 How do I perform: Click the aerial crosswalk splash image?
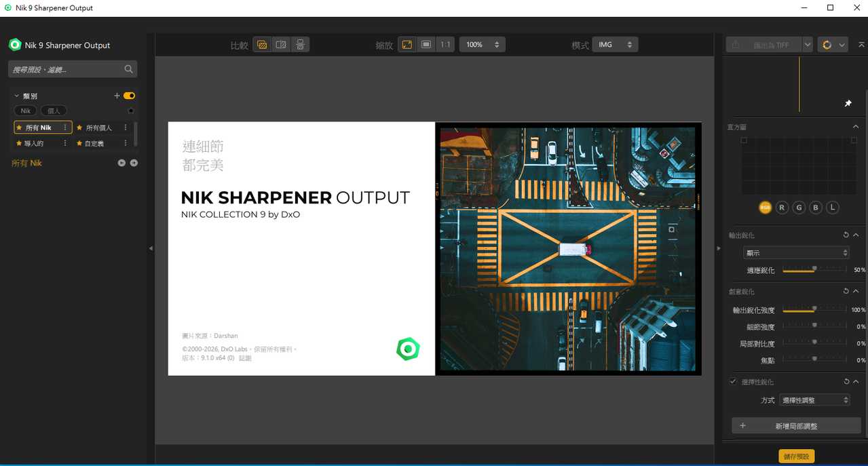568,248
